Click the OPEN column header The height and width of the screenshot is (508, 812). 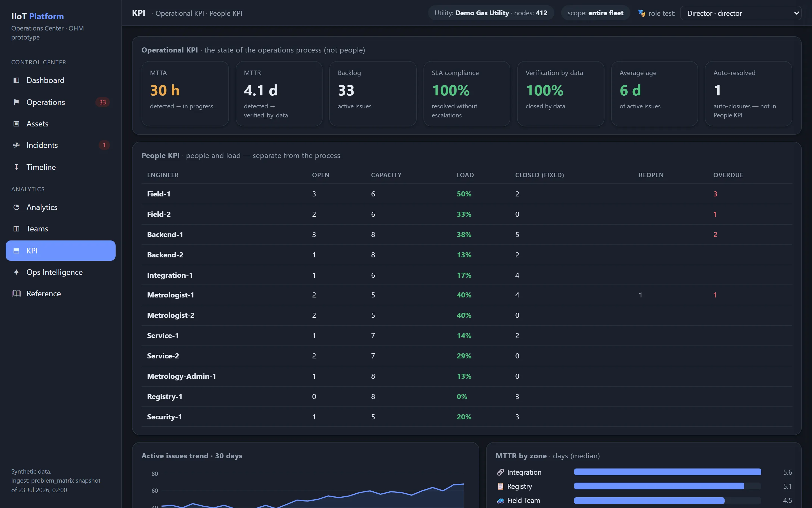(x=321, y=175)
